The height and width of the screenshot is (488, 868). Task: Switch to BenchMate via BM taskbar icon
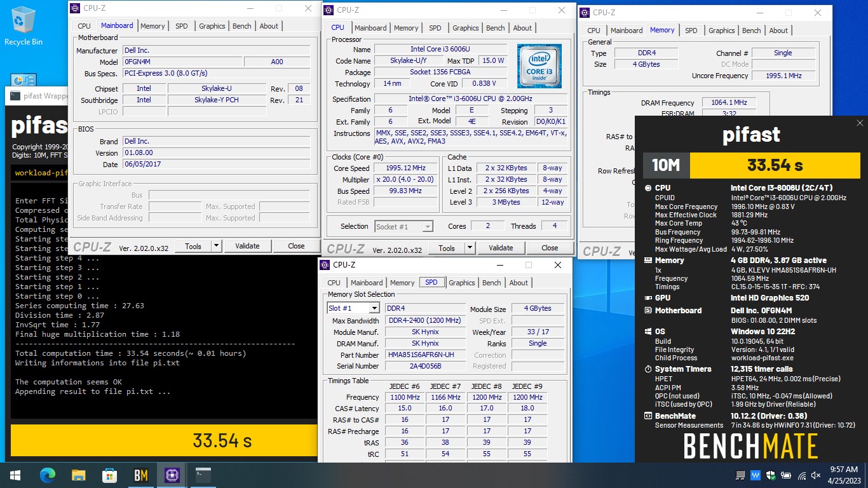(140, 475)
